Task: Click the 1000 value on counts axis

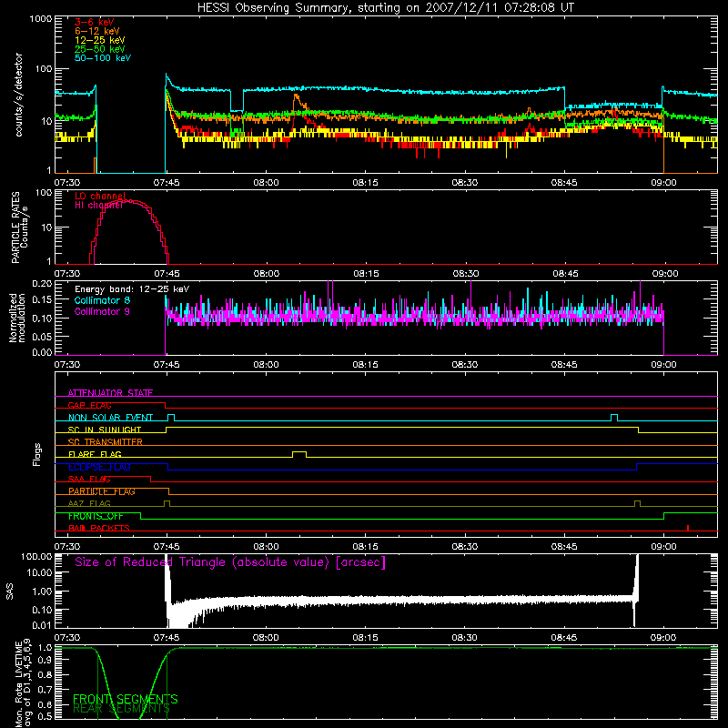Action: coord(40,19)
